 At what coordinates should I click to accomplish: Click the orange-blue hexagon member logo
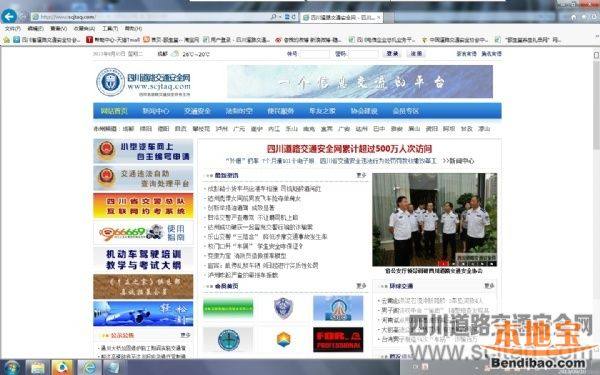coord(284,339)
